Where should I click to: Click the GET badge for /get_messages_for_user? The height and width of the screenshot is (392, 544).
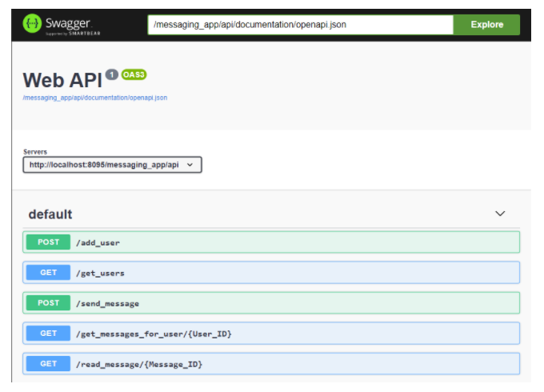tap(48, 334)
